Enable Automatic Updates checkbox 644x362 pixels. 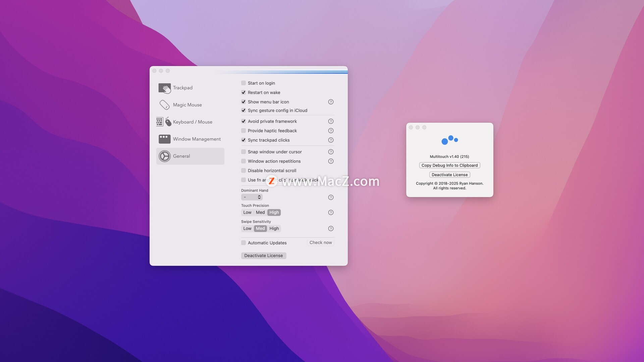pyautogui.click(x=244, y=243)
